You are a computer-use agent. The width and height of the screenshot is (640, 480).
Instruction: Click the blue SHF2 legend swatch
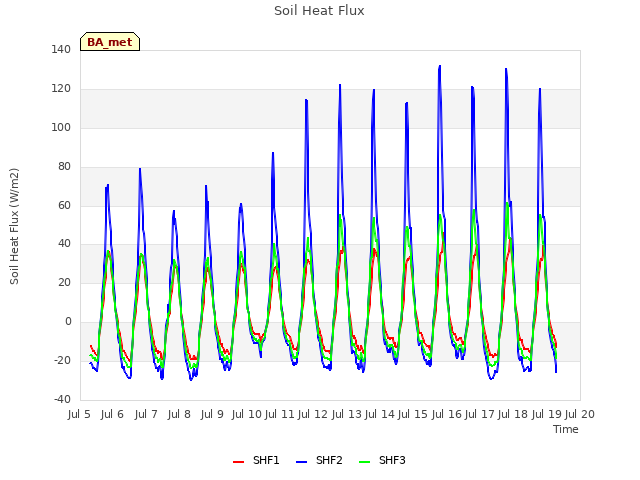click(301, 462)
